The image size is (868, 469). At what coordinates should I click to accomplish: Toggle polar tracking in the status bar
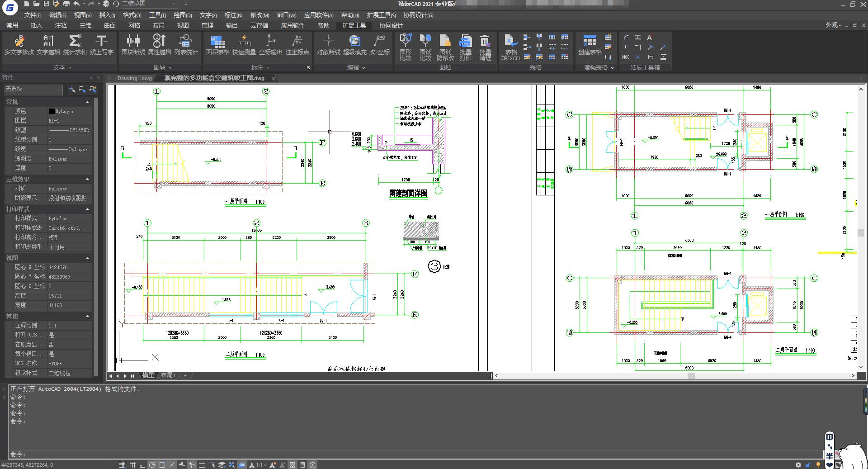tap(152, 464)
